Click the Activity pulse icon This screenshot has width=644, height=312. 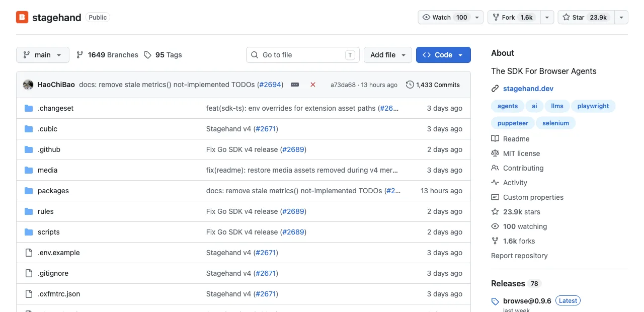(495, 183)
